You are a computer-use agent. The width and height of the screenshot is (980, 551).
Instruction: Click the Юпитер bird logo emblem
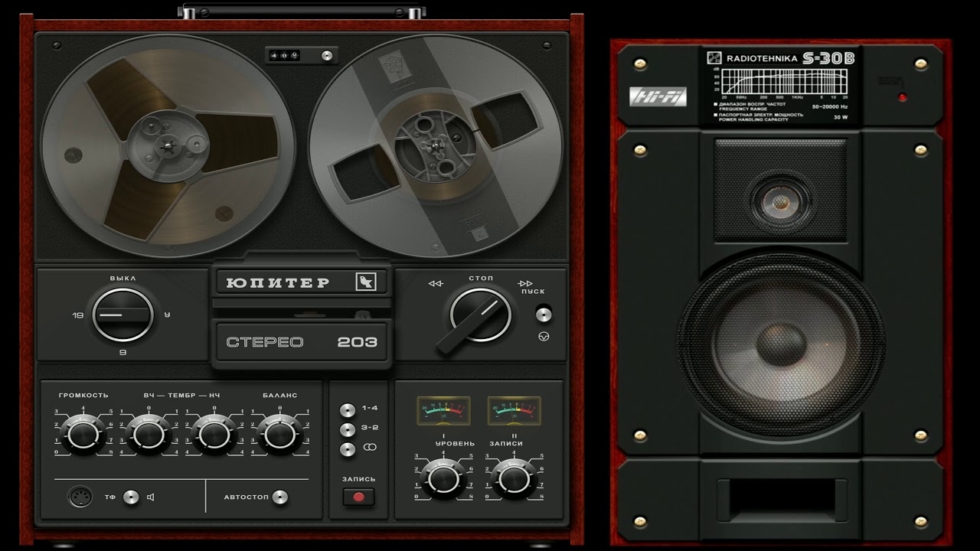pyautogui.click(x=366, y=282)
